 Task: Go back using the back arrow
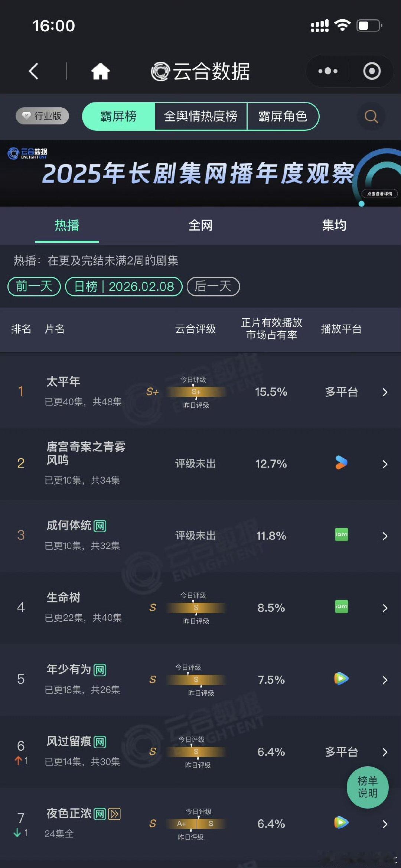pos(33,71)
